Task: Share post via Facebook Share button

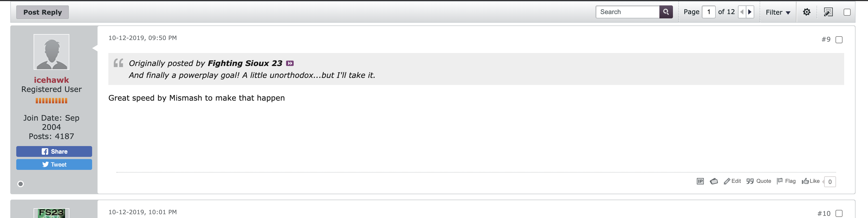Action: point(54,151)
